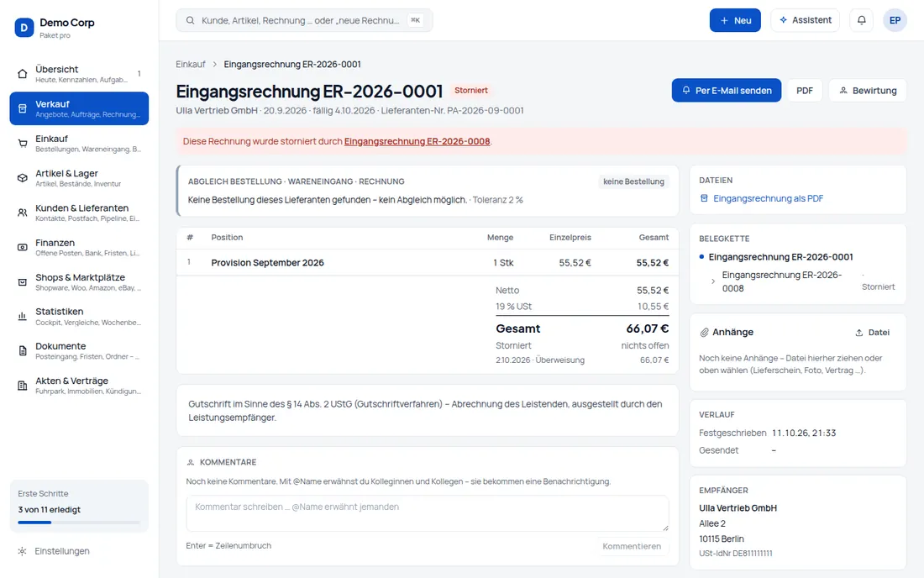
Task: Click the nichts offen status text
Action: click(644, 346)
